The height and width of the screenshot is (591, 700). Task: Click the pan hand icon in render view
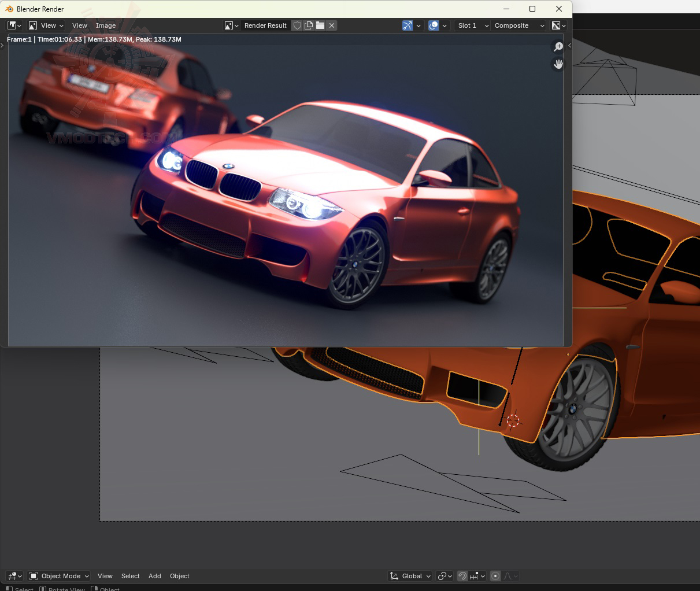558,64
